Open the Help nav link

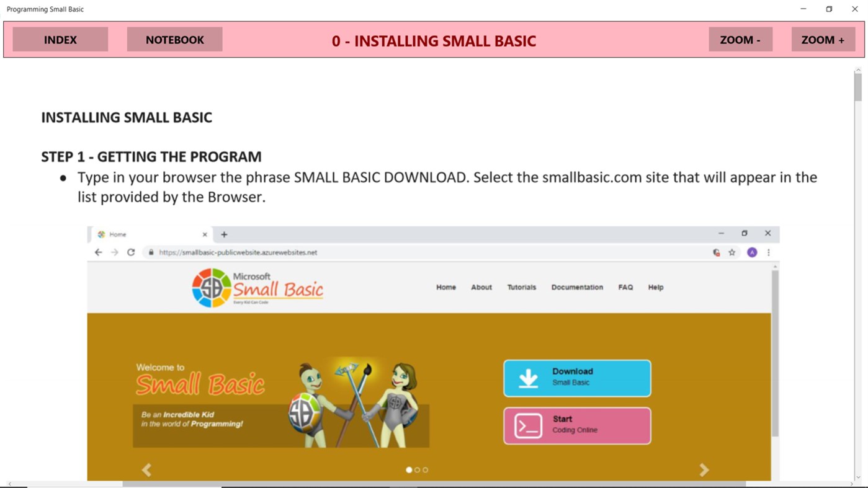point(656,287)
